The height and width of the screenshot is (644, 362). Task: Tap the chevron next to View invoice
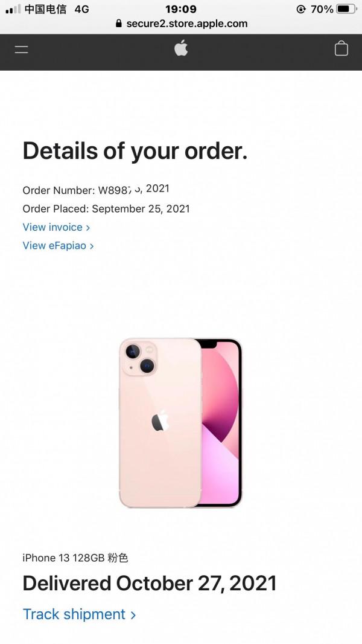(87, 228)
